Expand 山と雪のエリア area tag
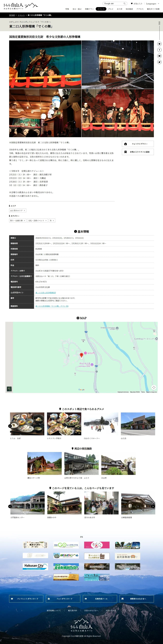Image resolution: width=163 pixels, height=644 pixels. pos(18,211)
